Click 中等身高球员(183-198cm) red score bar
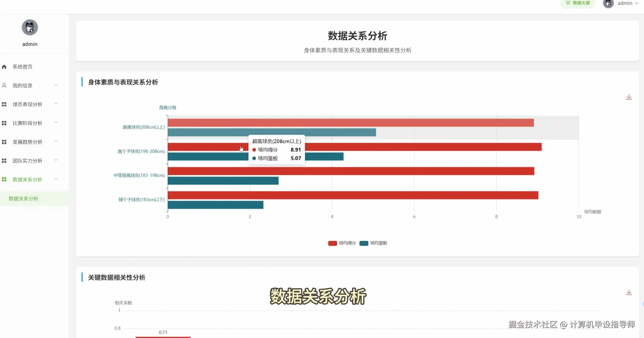Image resolution: width=644 pixels, height=338 pixels. click(x=351, y=171)
